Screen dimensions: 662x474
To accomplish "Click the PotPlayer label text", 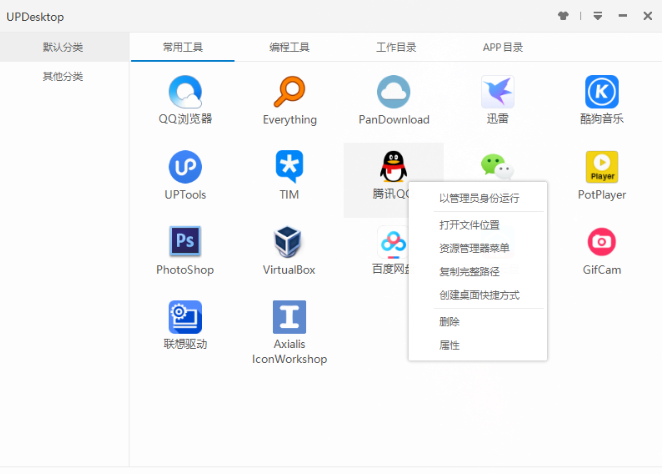I will 602,195.
